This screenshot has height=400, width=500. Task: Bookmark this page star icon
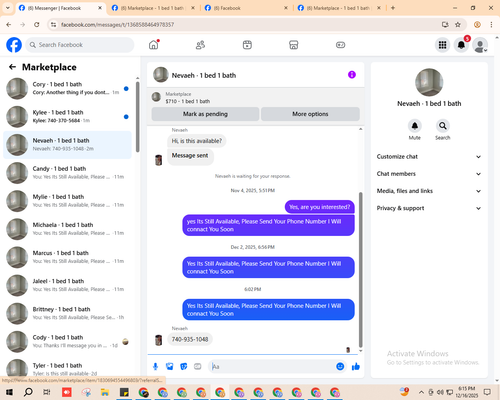458,24
